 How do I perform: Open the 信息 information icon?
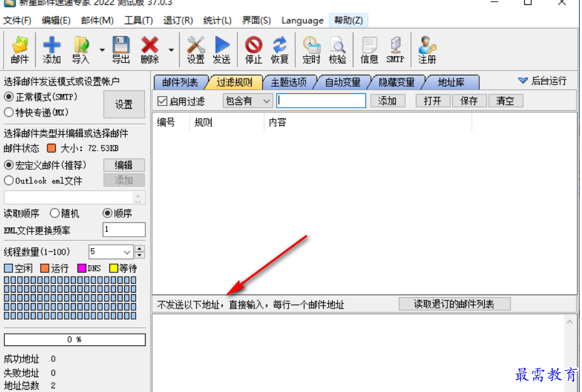tap(369, 49)
